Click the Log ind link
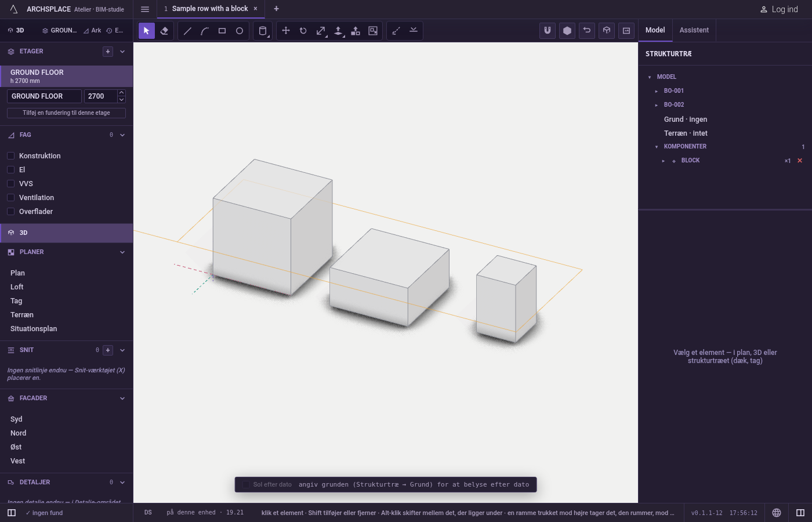 point(779,9)
